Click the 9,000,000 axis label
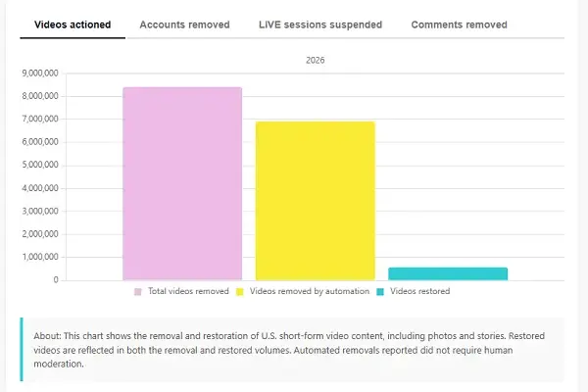 40,73
